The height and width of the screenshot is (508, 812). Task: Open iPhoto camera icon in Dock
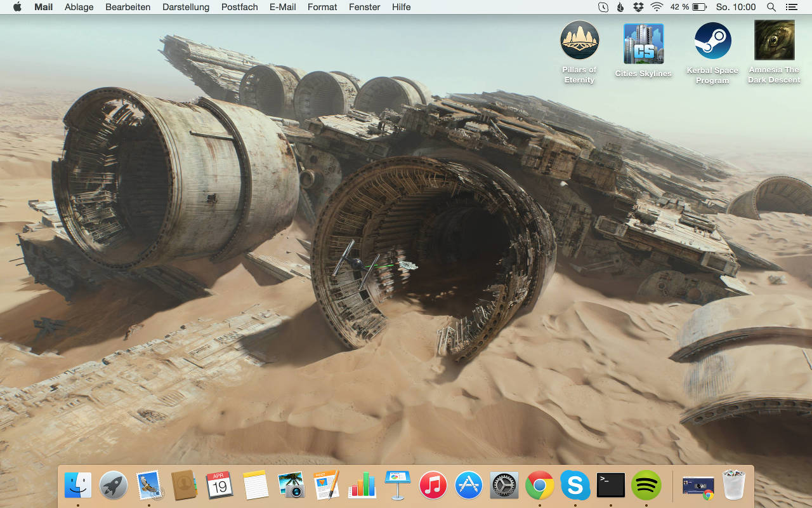291,486
